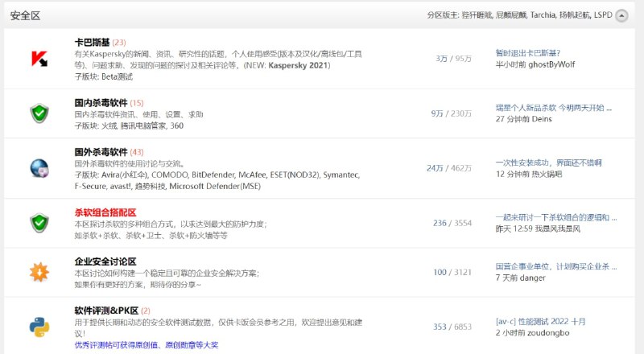Click the 353 / 6853 post count

(x=452, y=327)
